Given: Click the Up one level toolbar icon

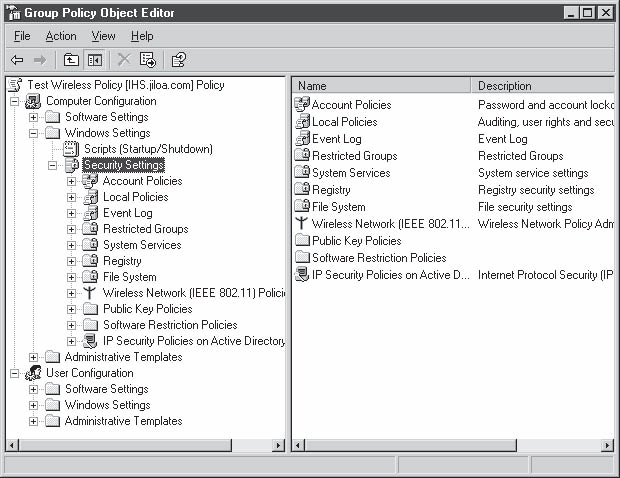Looking at the screenshot, I should point(71,60).
